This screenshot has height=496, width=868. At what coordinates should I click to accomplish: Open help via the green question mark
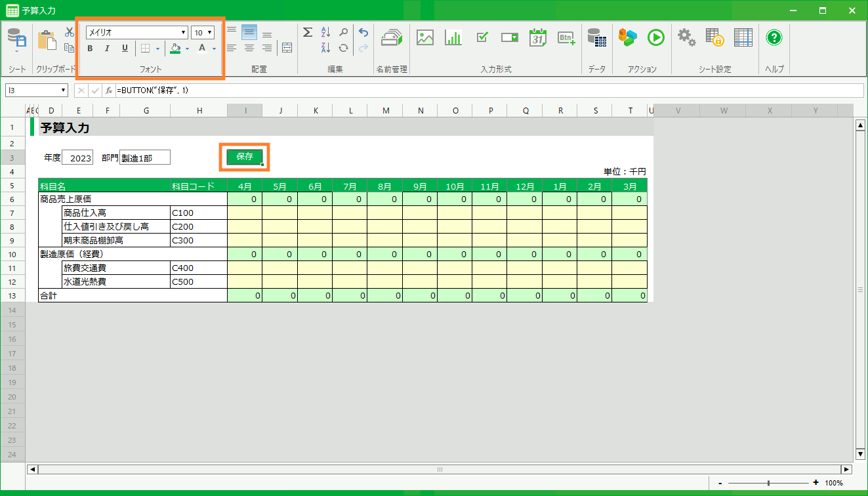click(774, 37)
